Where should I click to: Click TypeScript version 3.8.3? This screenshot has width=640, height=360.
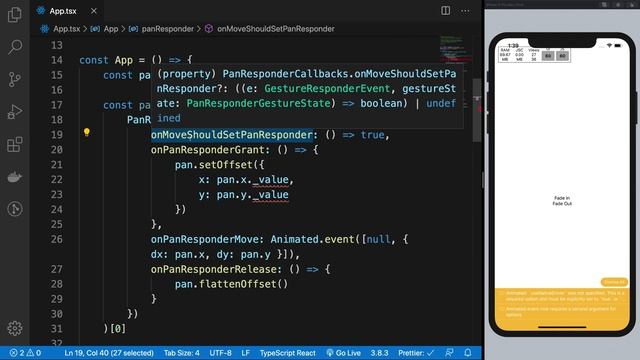pyautogui.click(x=379, y=353)
